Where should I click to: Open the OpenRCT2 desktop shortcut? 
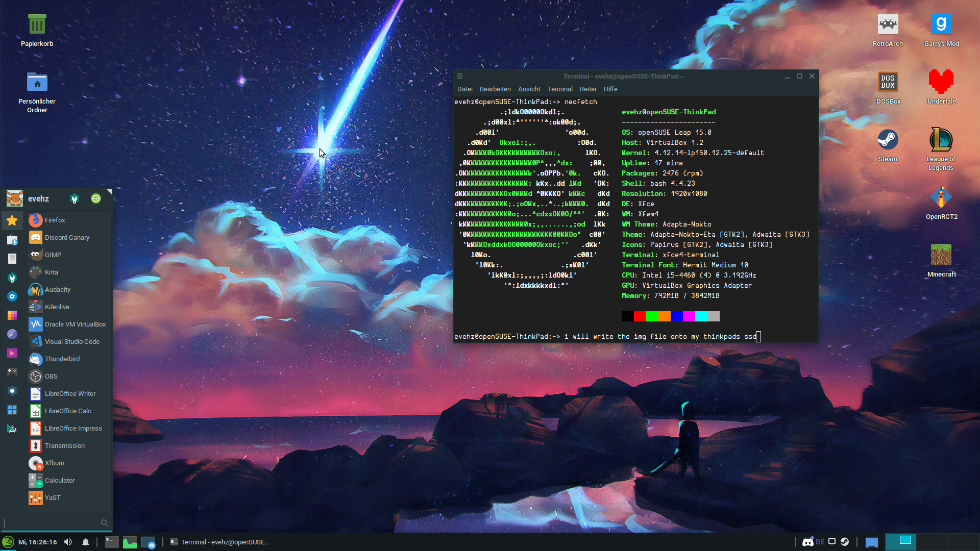[x=941, y=204]
